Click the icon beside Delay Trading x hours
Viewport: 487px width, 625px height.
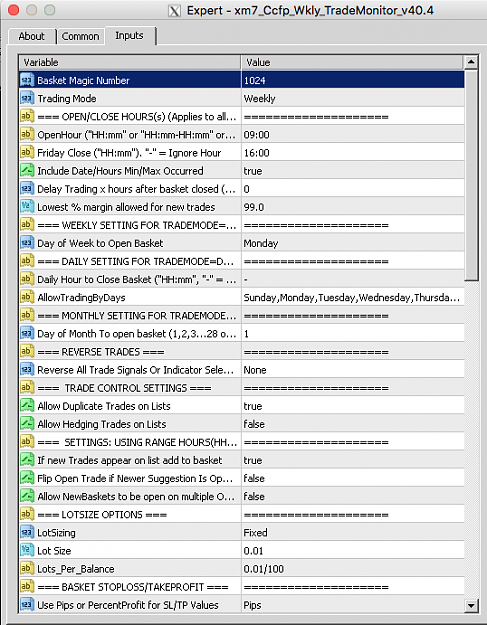point(27,189)
